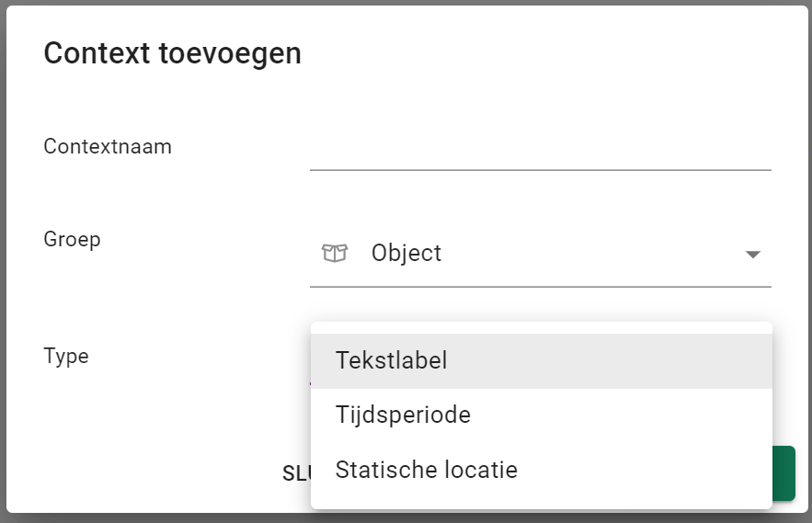Click the 'Context toevoegen' dialog title
The image size is (812, 523).
pos(173,53)
